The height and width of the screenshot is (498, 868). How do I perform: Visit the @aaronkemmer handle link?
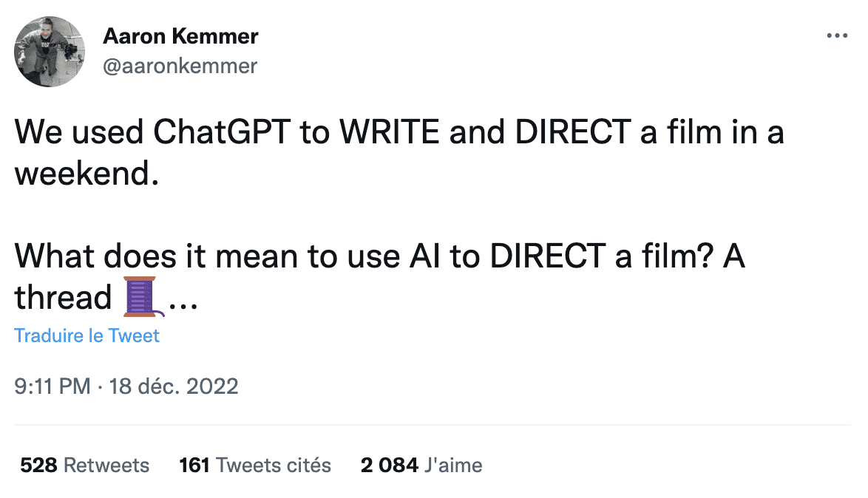180,66
